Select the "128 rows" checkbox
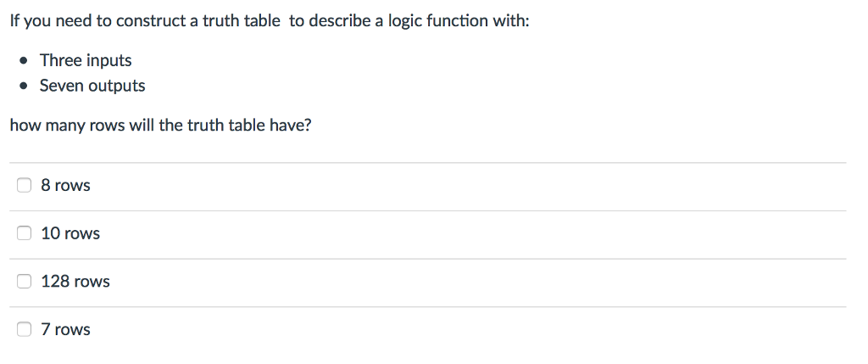This screenshot has width=868, height=364. click(x=24, y=282)
